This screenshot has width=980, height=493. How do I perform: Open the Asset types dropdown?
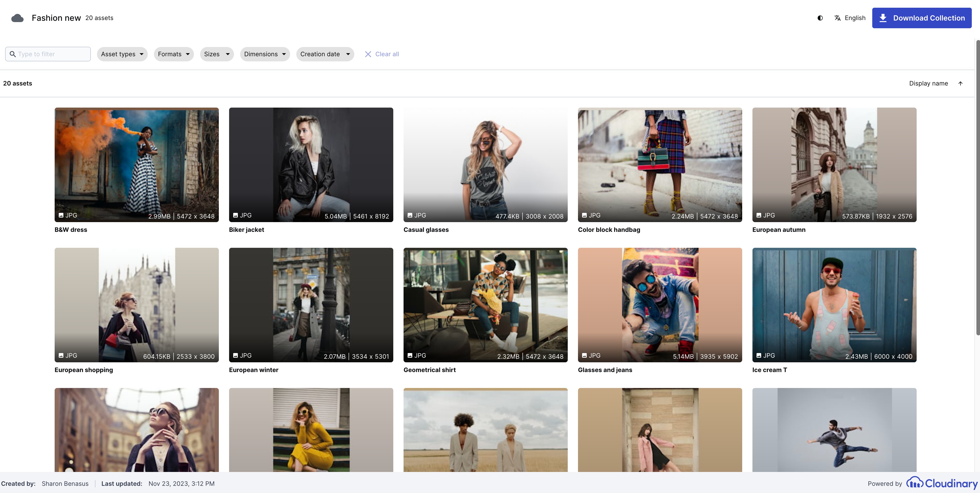[x=122, y=54]
